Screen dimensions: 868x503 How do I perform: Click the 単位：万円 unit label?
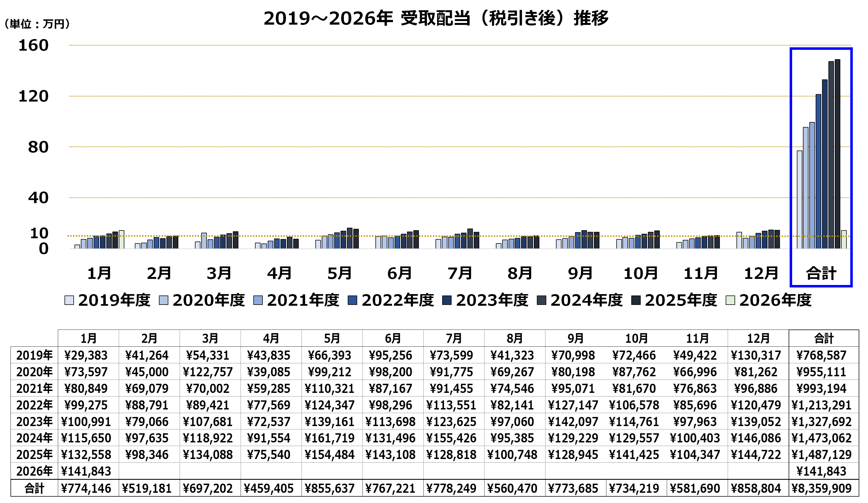(x=37, y=24)
